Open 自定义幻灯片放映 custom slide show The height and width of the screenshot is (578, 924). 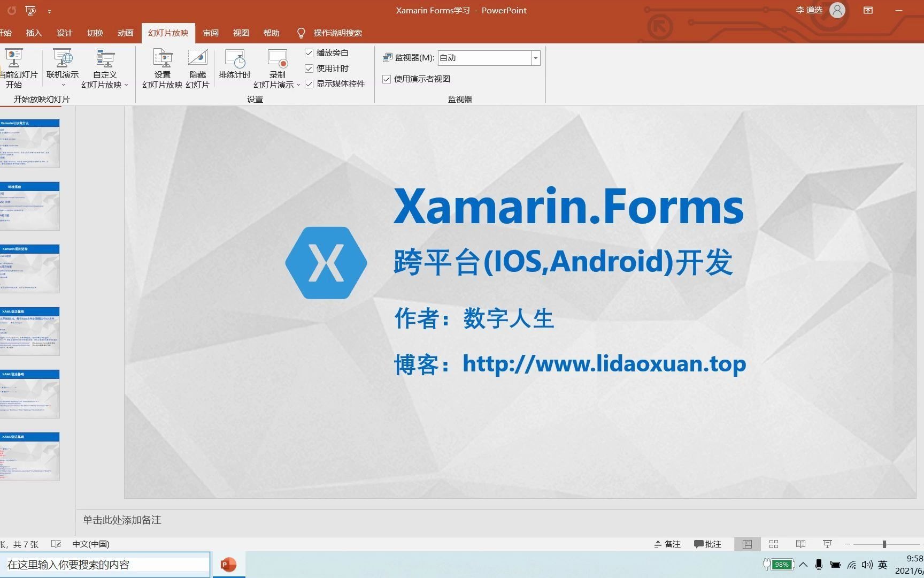pos(105,69)
